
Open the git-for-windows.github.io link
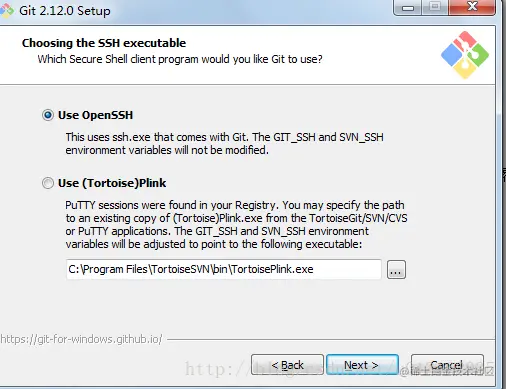point(81,339)
